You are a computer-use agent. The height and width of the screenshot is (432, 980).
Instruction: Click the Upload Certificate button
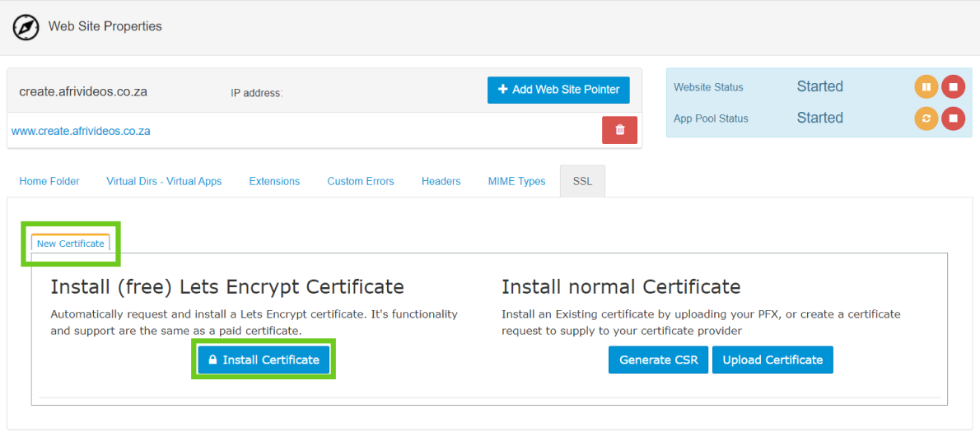[772, 360]
